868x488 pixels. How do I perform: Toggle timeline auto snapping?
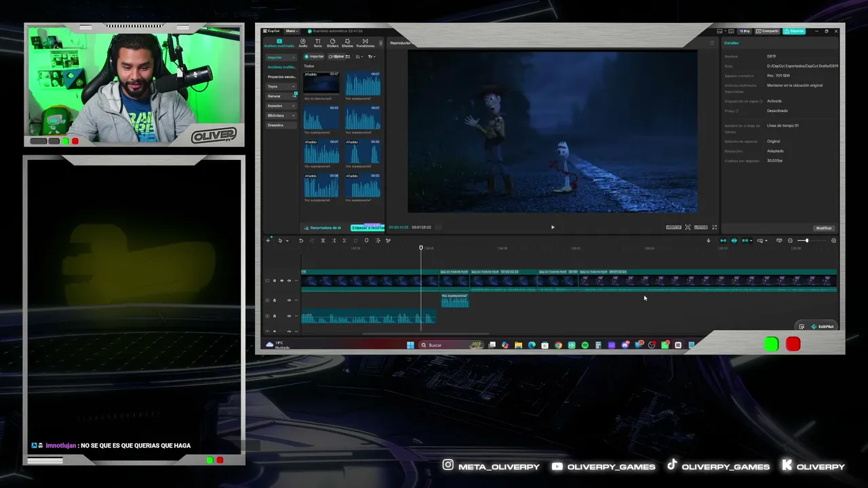coord(734,241)
